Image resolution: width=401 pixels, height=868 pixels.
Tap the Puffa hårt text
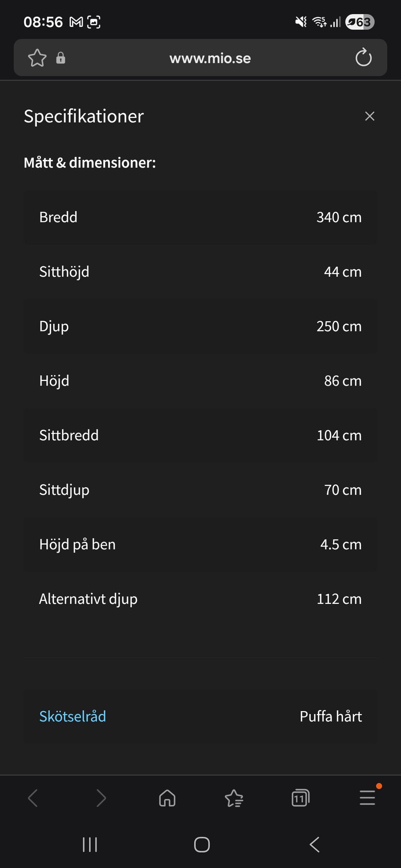click(x=331, y=716)
